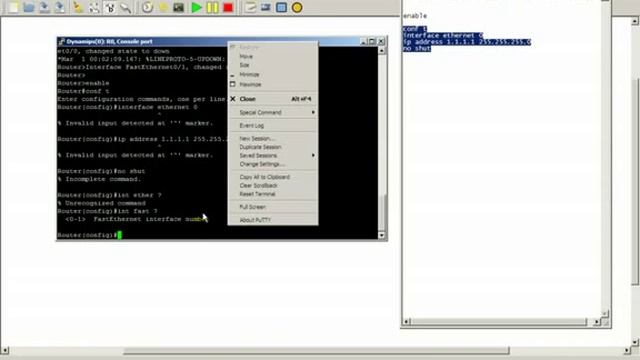Select Full Screen menu entry

273,207
